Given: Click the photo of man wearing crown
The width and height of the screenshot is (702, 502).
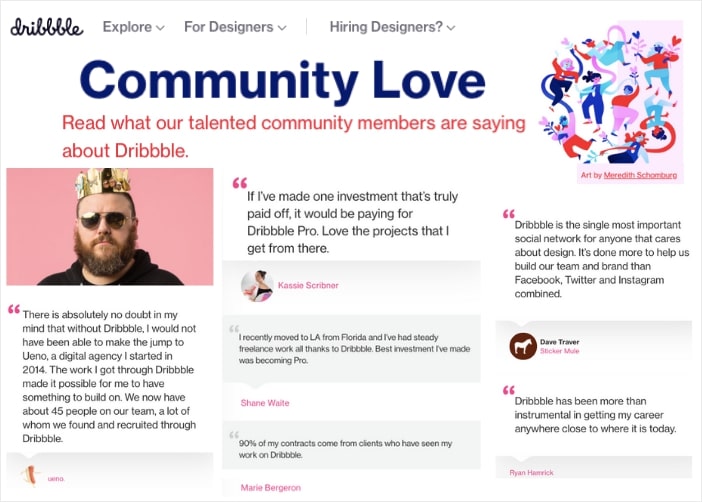Looking at the screenshot, I should click(110, 227).
